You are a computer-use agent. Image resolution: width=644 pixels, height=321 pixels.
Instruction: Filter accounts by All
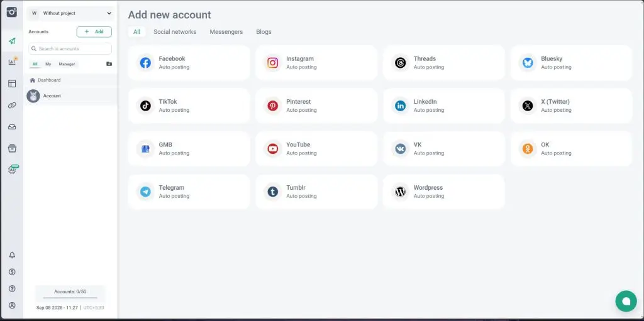(x=35, y=64)
